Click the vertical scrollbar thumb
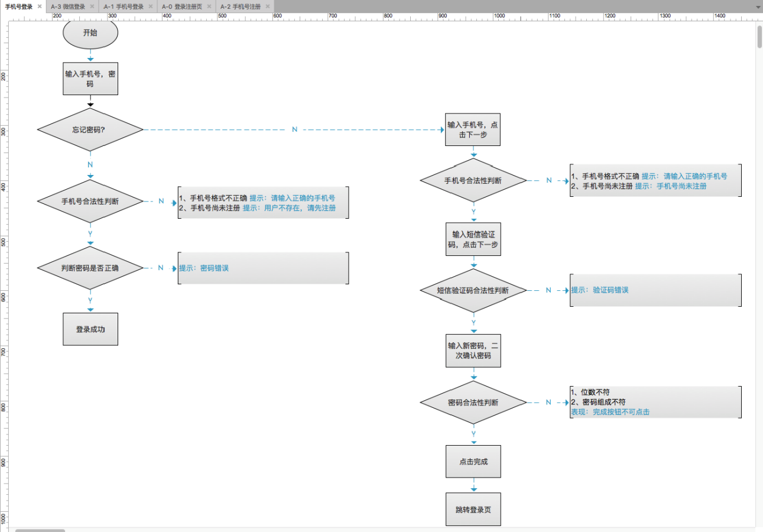Viewport: 763px width, 532px height. pyautogui.click(x=759, y=37)
